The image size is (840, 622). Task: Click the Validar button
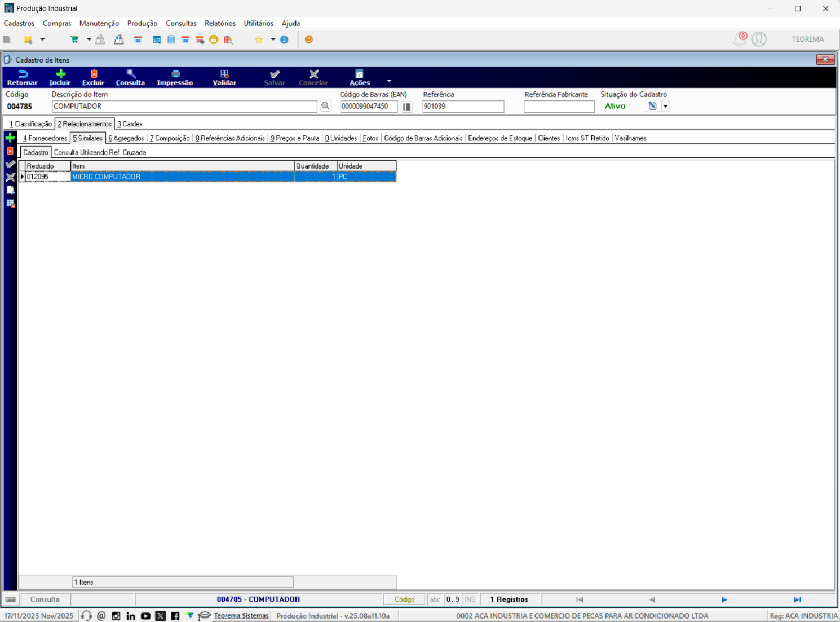(x=224, y=78)
